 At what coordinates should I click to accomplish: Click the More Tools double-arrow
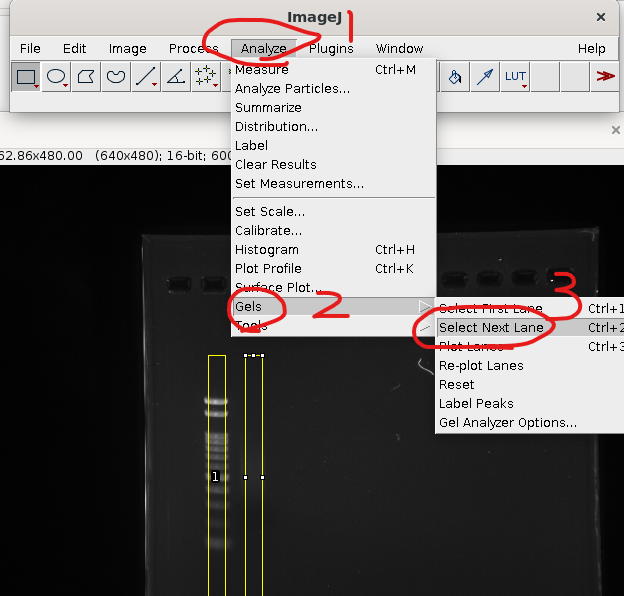[x=605, y=76]
